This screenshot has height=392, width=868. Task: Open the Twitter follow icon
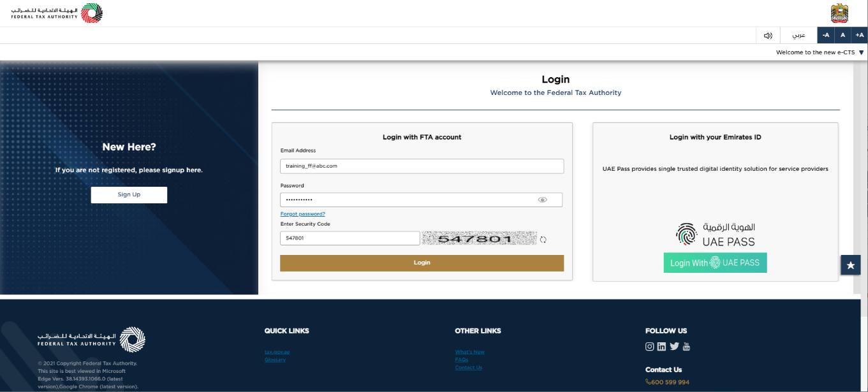pyautogui.click(x=674, y=347)
